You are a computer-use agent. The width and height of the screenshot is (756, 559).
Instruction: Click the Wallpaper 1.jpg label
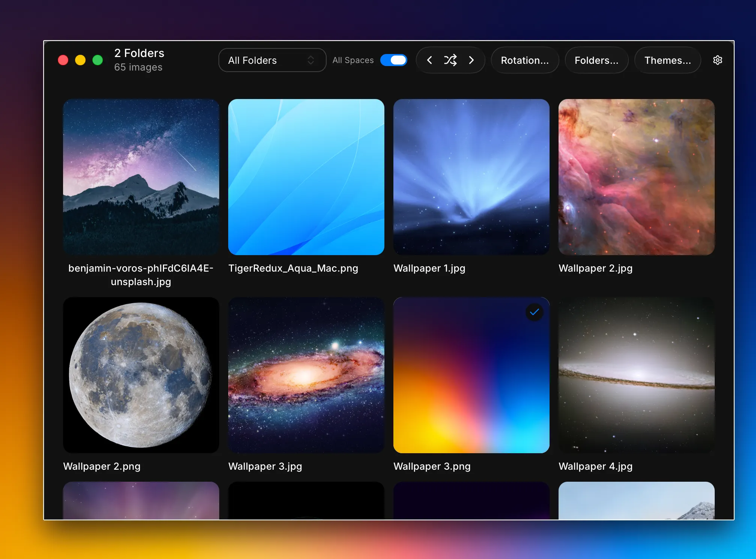point(429,268)
